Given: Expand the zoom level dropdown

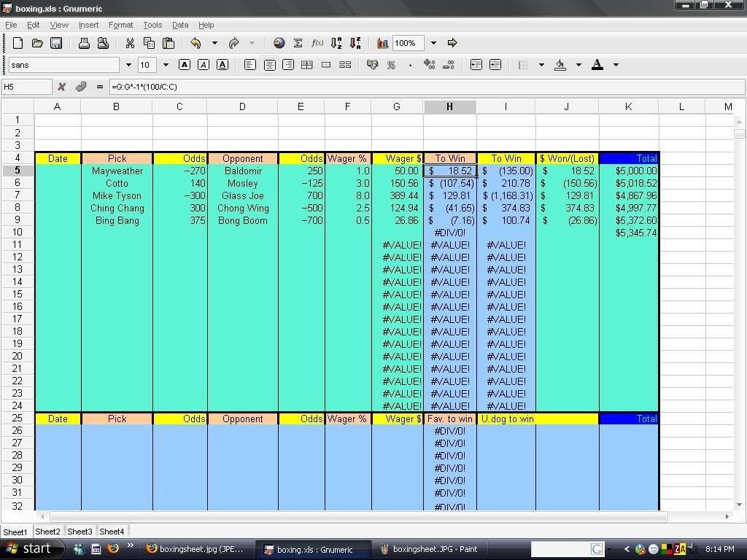Looking at the screenshot, I should coord(433,42).
